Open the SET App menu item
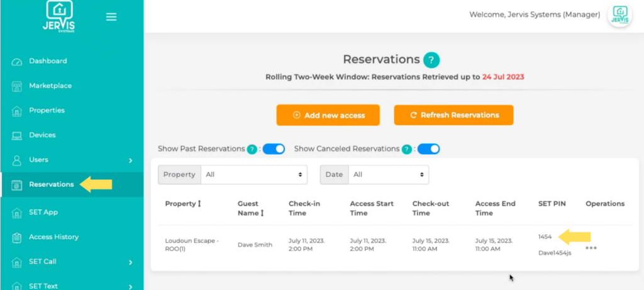This screenshot has width=644, height=290. pos(43,212)
